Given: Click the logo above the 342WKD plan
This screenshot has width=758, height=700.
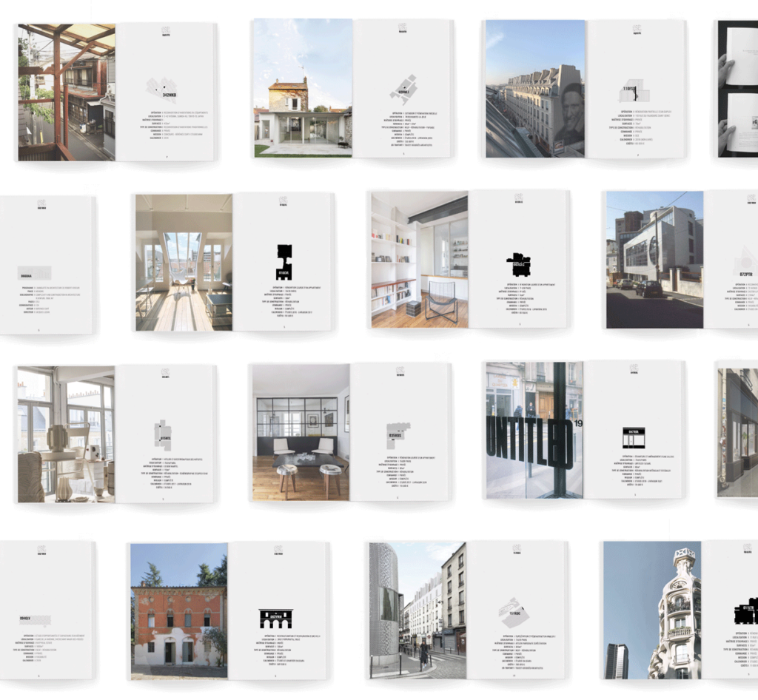Looking at the screenshot, I should [x=165, y=31].
